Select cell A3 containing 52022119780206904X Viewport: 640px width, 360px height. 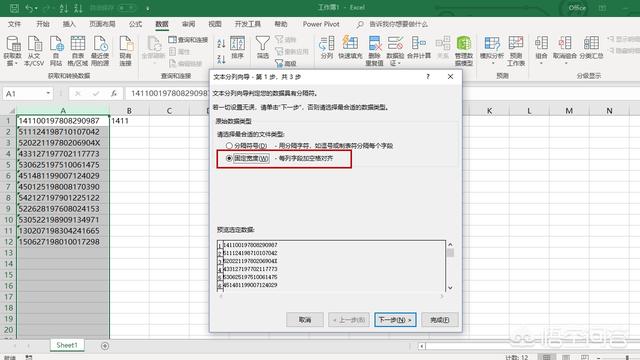point(63,143)
